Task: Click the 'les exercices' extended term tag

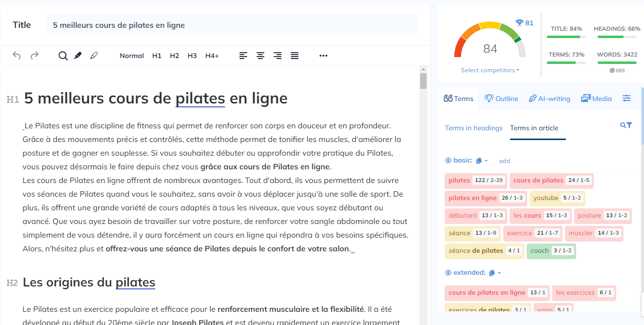Action: [584, 293]
